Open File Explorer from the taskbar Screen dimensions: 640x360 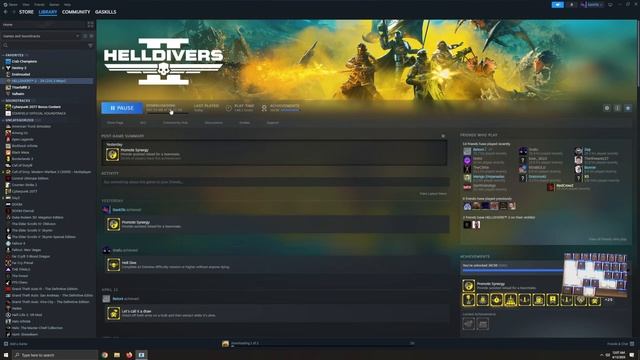[117, 355]
